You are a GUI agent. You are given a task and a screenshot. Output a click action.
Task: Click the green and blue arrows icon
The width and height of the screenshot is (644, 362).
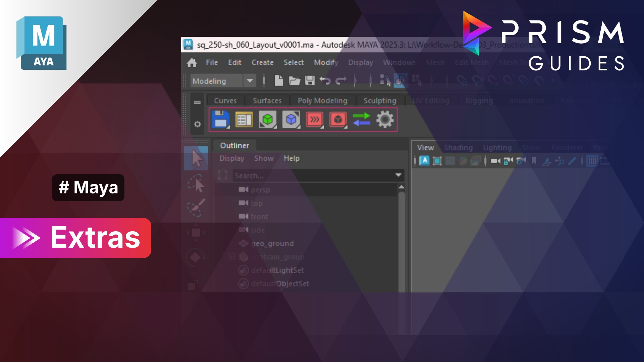point(361,119)
